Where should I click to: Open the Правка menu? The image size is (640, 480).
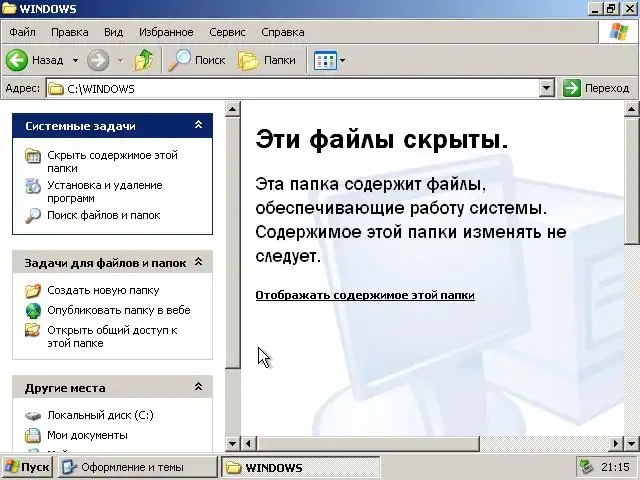[x=69, y=32]
